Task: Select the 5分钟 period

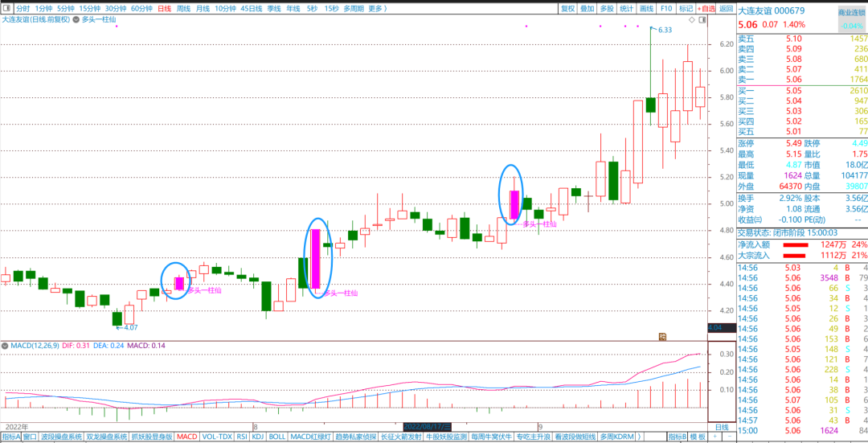Action: (65, 8)
